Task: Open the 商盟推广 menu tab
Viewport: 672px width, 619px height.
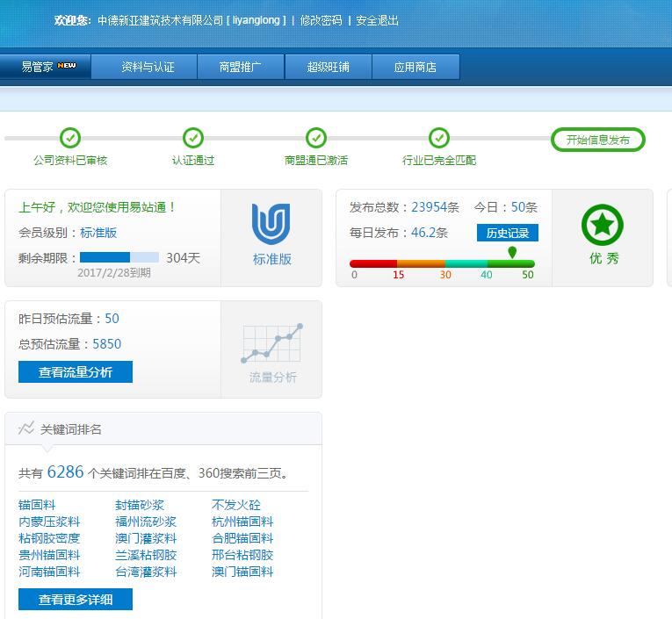Action: point(240,67)
